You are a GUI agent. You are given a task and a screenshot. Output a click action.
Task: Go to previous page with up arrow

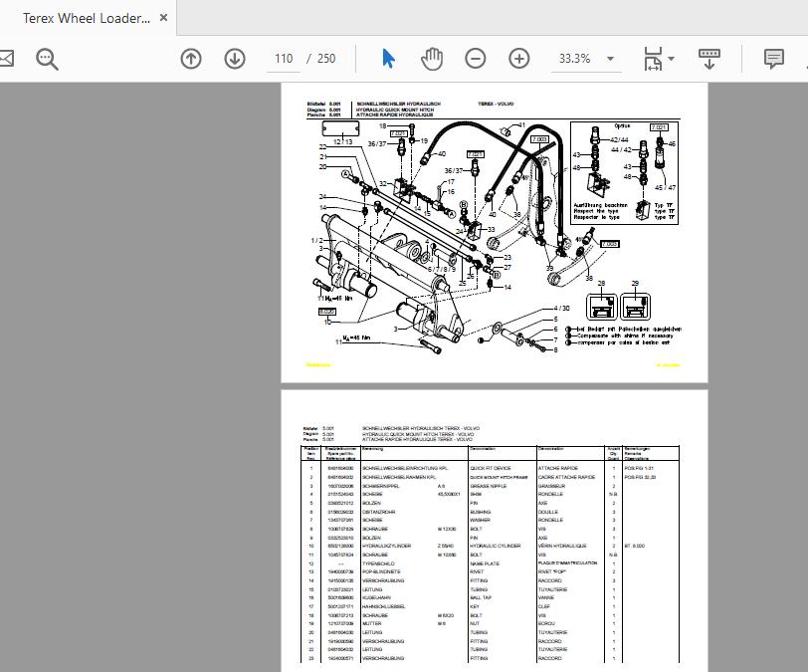[x=191, y=59]
